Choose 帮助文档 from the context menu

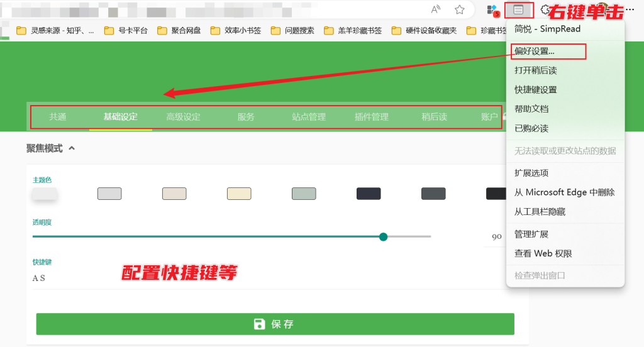[565, 109]
